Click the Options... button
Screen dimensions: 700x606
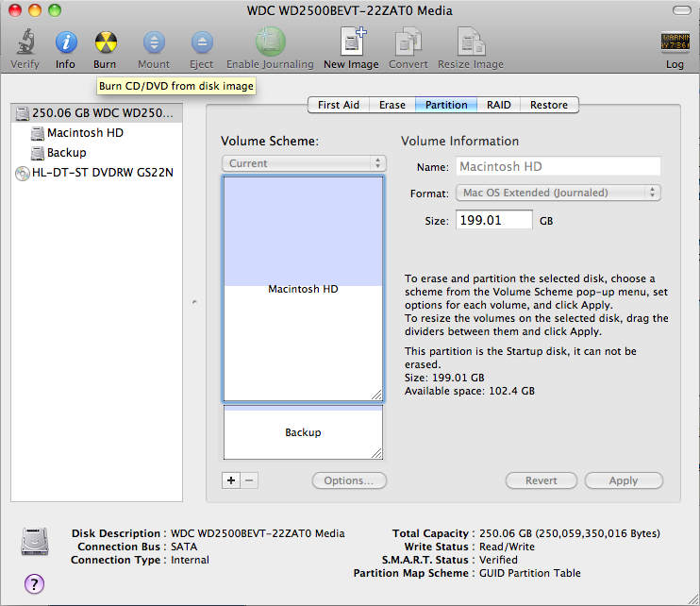[x=348, y=480]
